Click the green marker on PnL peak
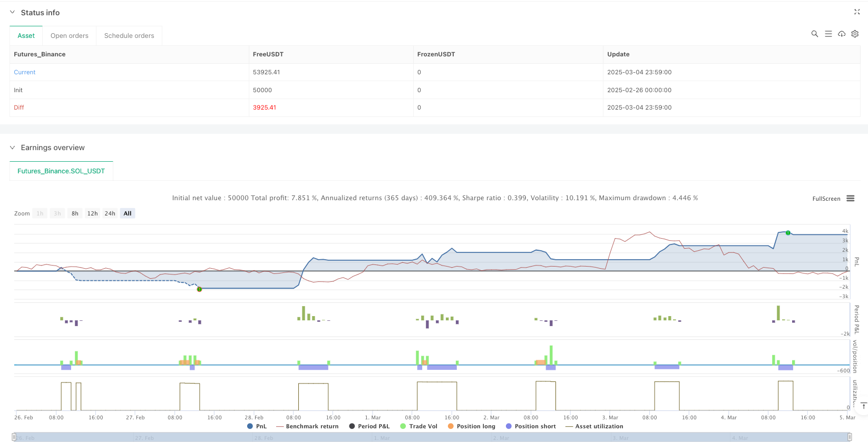868x442 pixels. coord(788,233)
